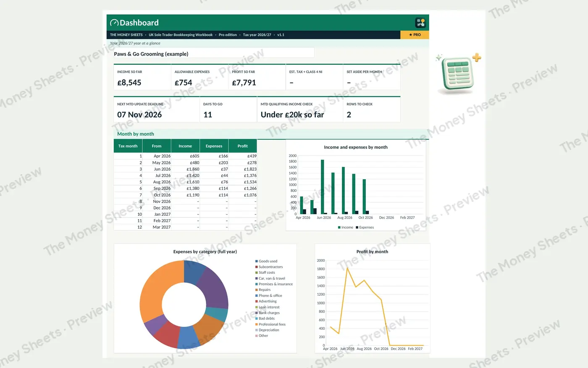588x368 pixels.
Task: Click the gauge icon beside the Dashboard title
Action: tap(114, 23)
